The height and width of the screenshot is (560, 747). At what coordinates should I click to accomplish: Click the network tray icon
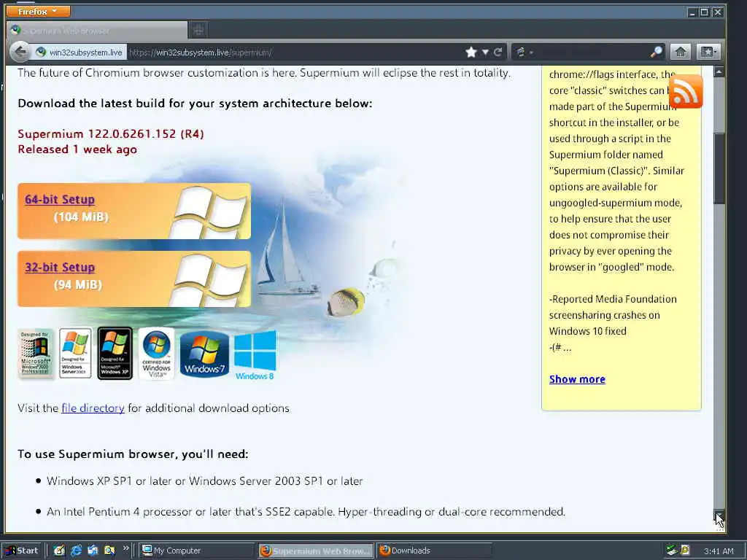tap(672, 551)
